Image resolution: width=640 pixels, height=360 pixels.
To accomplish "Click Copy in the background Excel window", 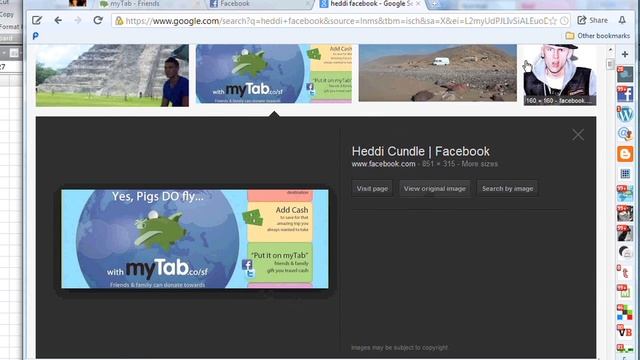I will pyautogui.click(x=7, y=14).
